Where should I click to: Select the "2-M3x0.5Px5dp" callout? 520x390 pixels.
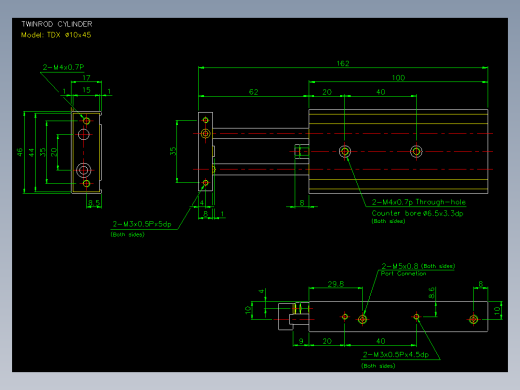[142, 224]
